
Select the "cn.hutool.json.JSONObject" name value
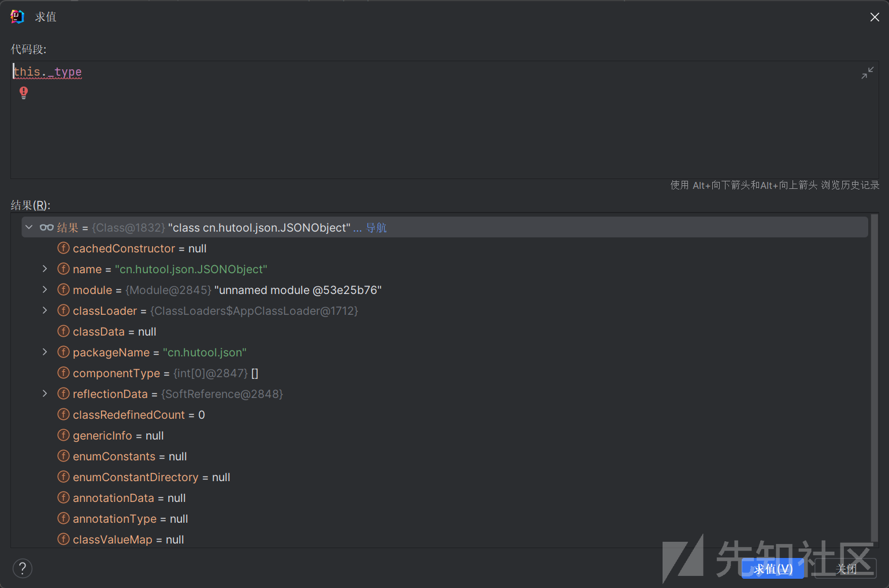click(x=191, y=269)
